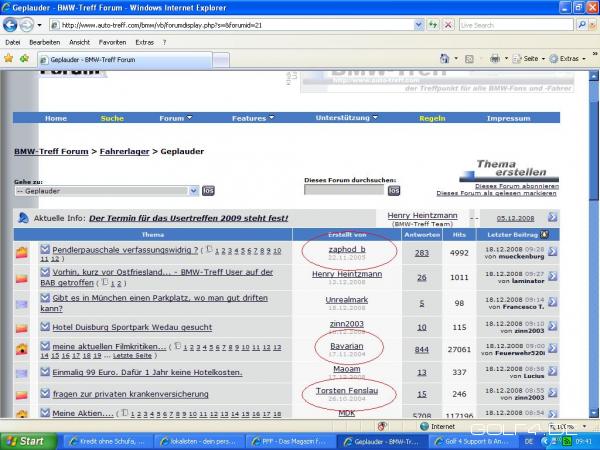Viewport: 600px width, 450px height.
Task: Click Dieses Forum als gelesen markieren
Action: pyautogui.click(x=496, y=193)
